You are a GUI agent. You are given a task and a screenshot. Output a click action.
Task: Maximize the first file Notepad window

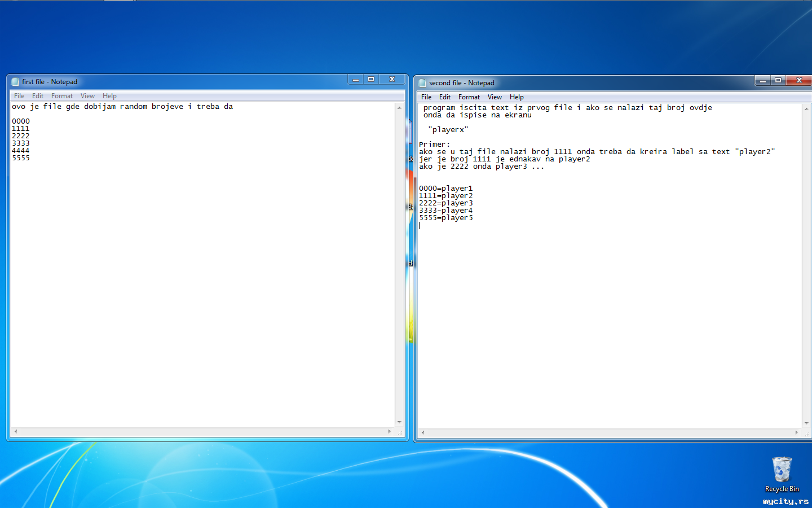coord(371,80)
